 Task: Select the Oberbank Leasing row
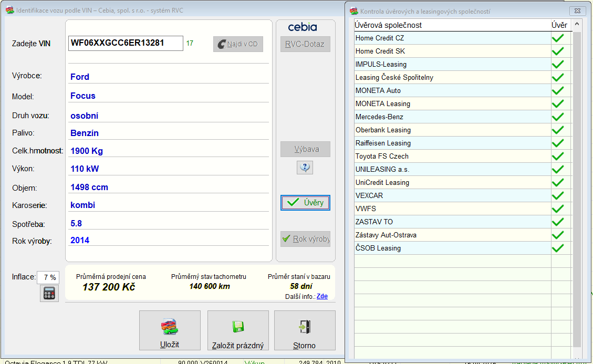click(463, 130)
